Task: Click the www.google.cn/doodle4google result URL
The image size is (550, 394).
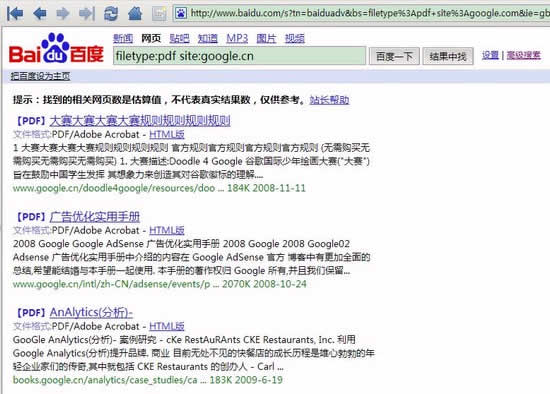Action: coord(114,188)
